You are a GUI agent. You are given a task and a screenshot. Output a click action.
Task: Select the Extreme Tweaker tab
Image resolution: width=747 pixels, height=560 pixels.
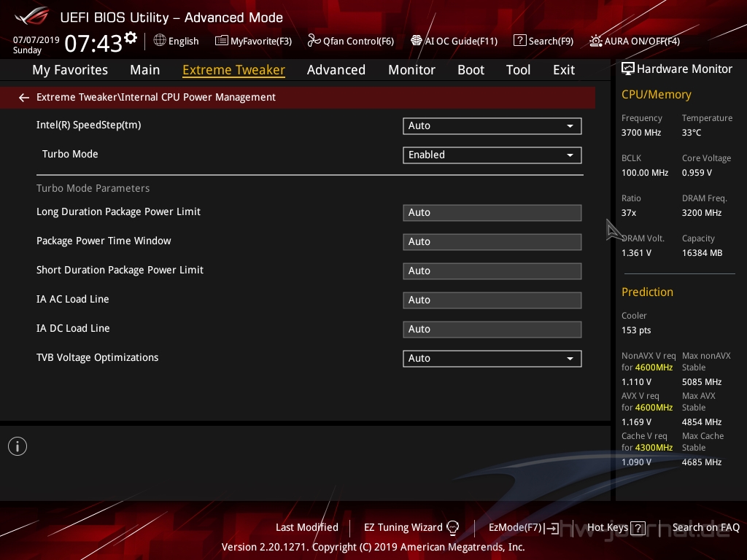click(x=233, y=69)
